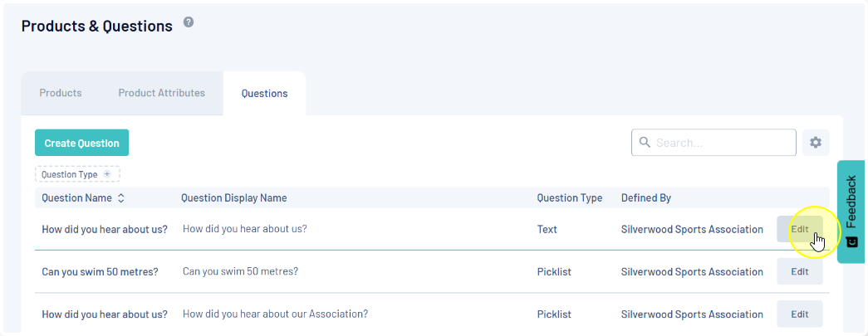The width and height of the screenshot is (868, 336).
Task: Click the Question Type column header
Action: (x=569, y=198)
